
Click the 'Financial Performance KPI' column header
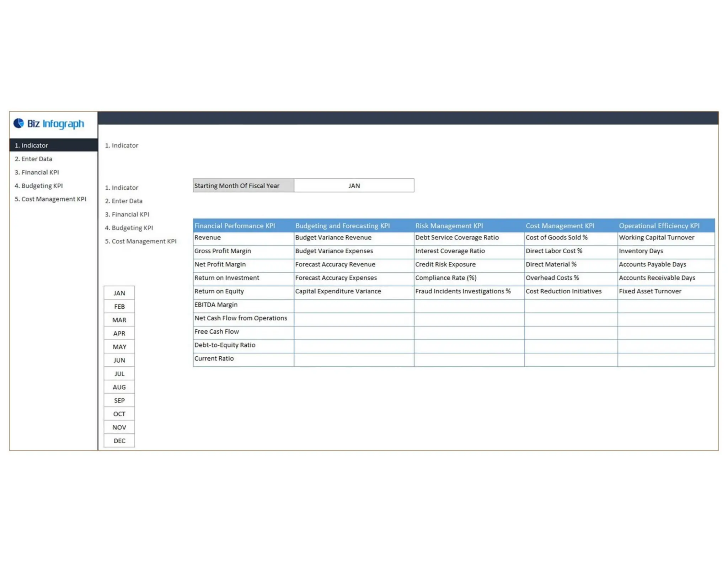coord(243,226)
